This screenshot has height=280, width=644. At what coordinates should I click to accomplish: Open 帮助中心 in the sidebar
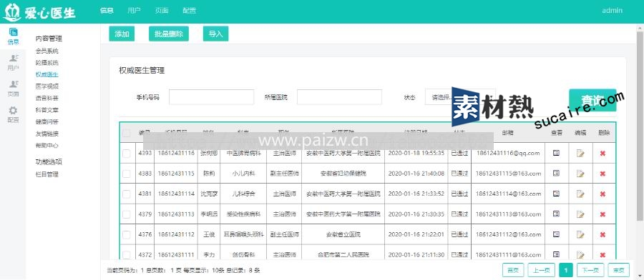pyautogui.click(x=47, y=146)
